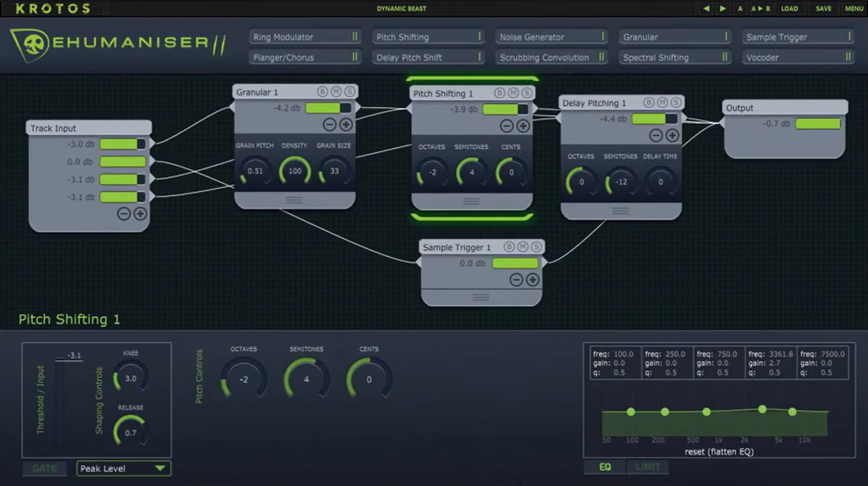Mute the Sample Trigger 1 node
This screenshot has width=868, height=486.
[x=523, y=247]
